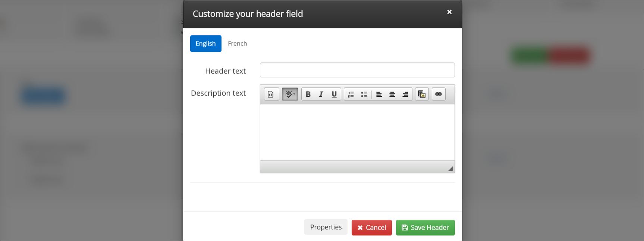Toggle italic formatting
Screen dimensions: 644x241
[x=321, y=94]
